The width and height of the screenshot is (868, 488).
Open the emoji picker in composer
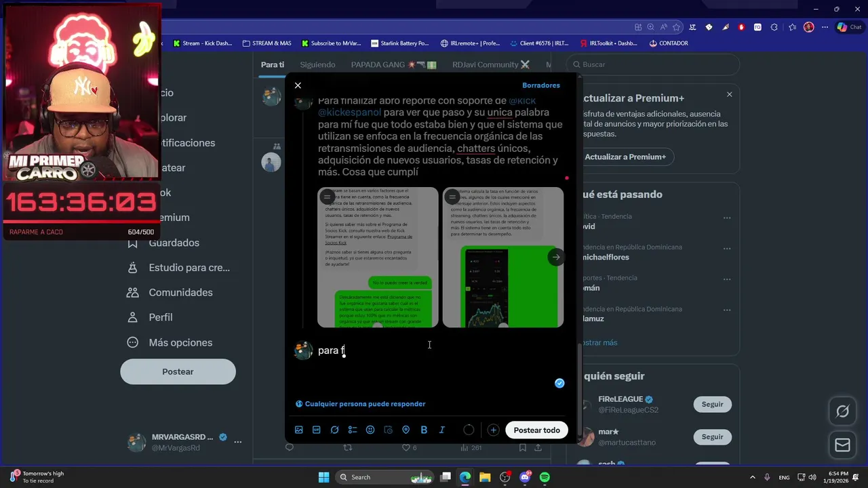coord(370,430)
